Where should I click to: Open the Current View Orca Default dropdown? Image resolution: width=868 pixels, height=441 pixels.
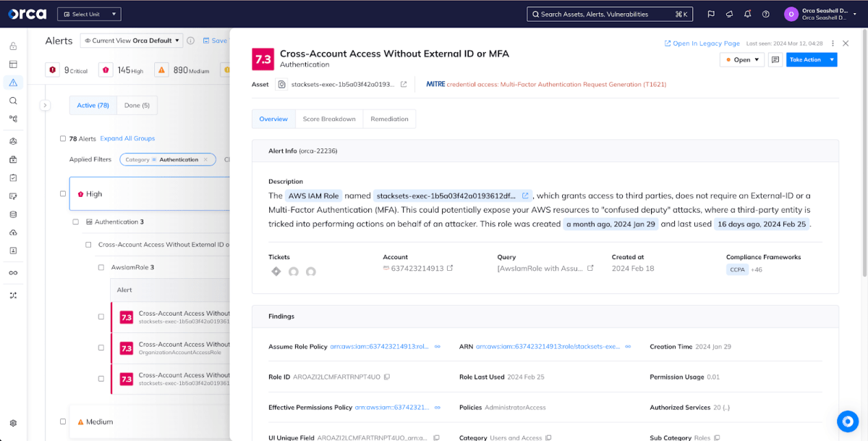click(132, 41)
